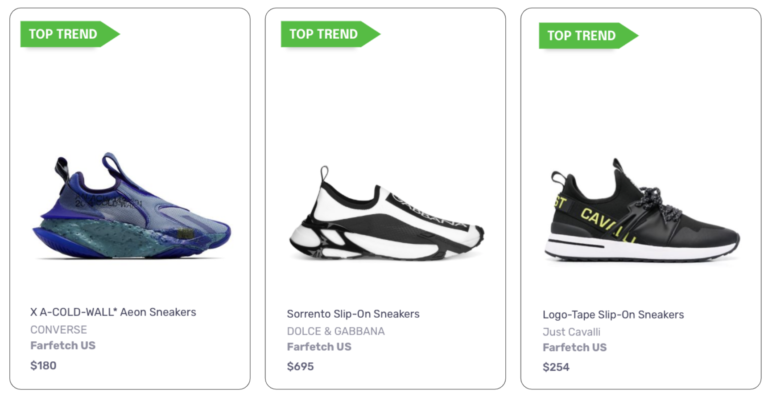The image size is (768, 401).
Task: Click the $180 price
Action: click(x=43, y=365)
